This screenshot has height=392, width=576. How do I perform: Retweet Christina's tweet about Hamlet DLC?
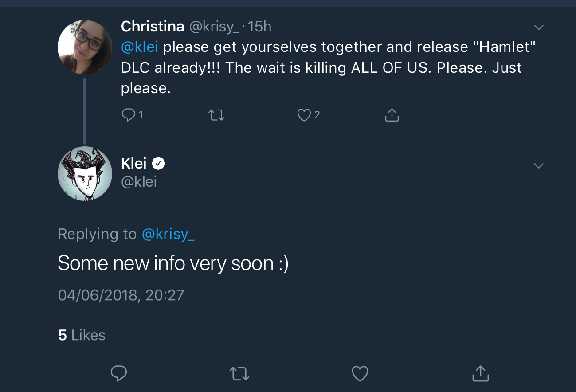(216, 115)
